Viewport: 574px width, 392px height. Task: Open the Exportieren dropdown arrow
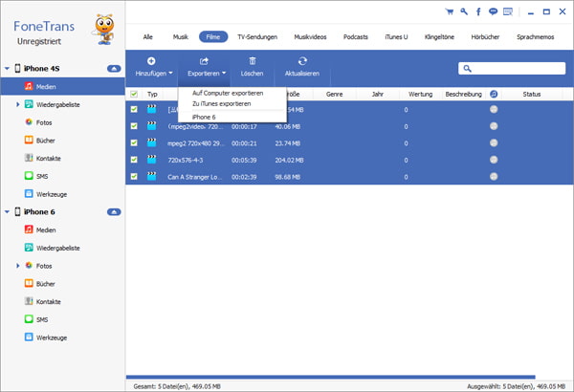tap(224, 73)
